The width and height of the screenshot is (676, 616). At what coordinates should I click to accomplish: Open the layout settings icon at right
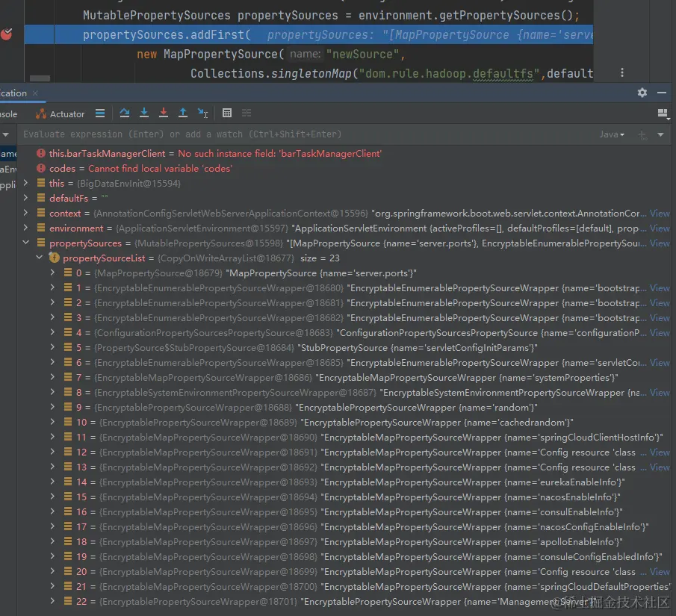click(x=663, y=113)
